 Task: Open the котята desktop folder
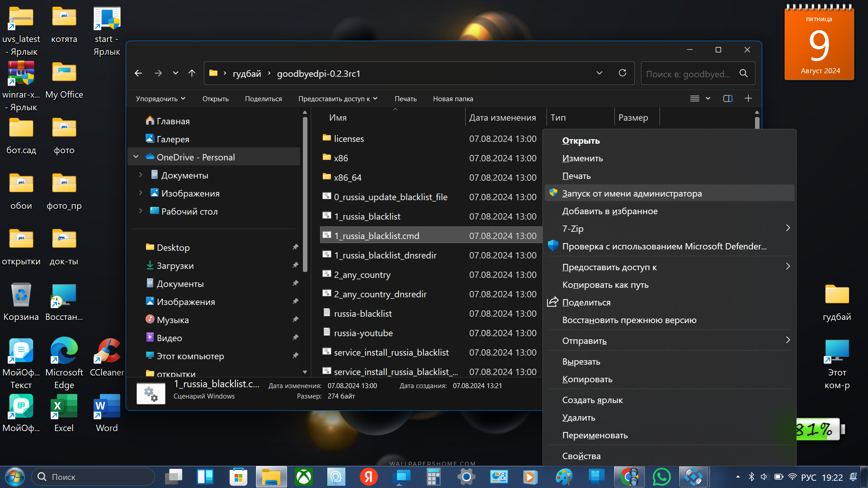pyautogui.click(x=64, y=25)
